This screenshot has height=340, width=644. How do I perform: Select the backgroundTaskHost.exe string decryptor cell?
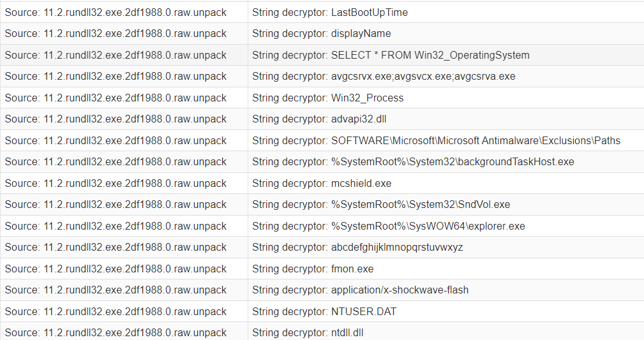click(x=413, y=161)
